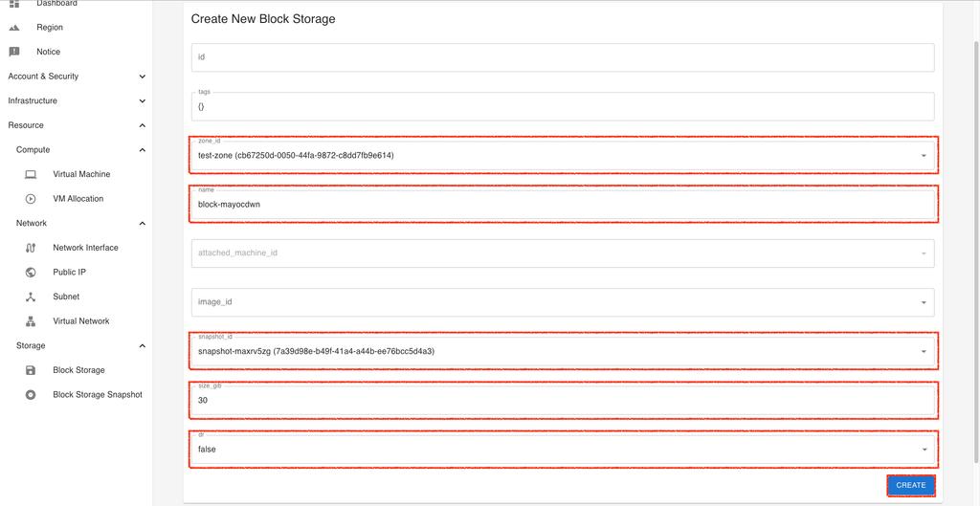This screenshot has width=980, height=506.
Task: Click the Virtual Network hierarchy icon
Action: coord(30,321)
